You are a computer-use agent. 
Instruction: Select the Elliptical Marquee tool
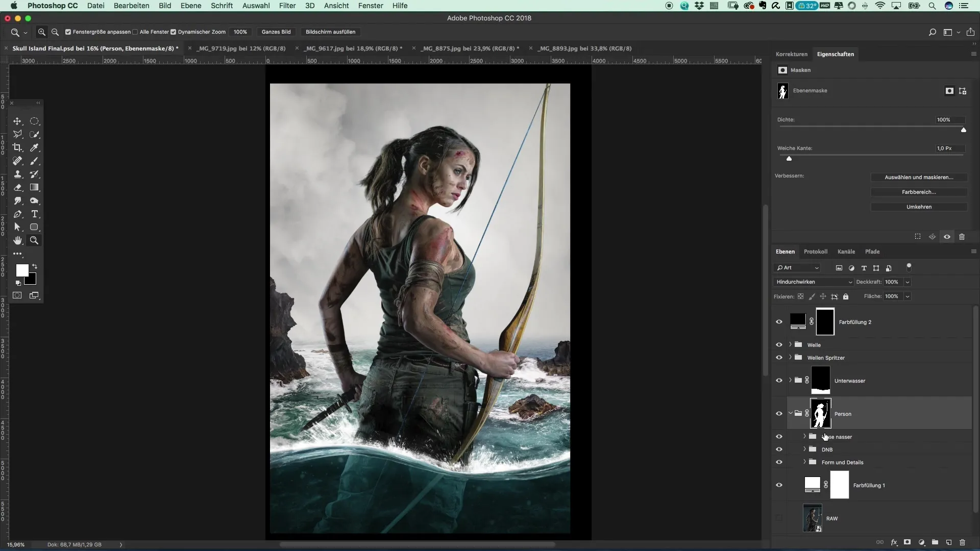coord(34,121)
